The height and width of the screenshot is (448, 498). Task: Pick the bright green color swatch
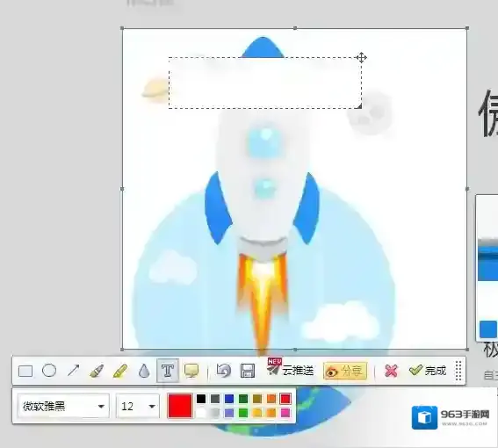pos(243,413)
